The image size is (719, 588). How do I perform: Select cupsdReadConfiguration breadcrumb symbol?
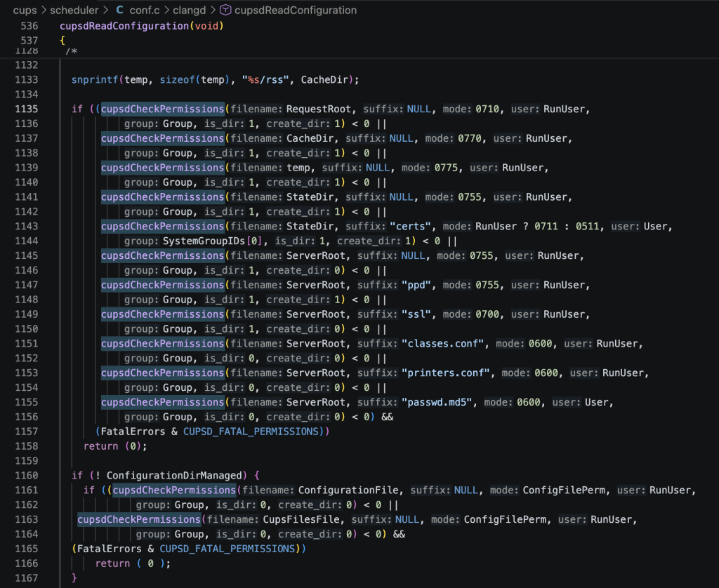tap(296, 10)
